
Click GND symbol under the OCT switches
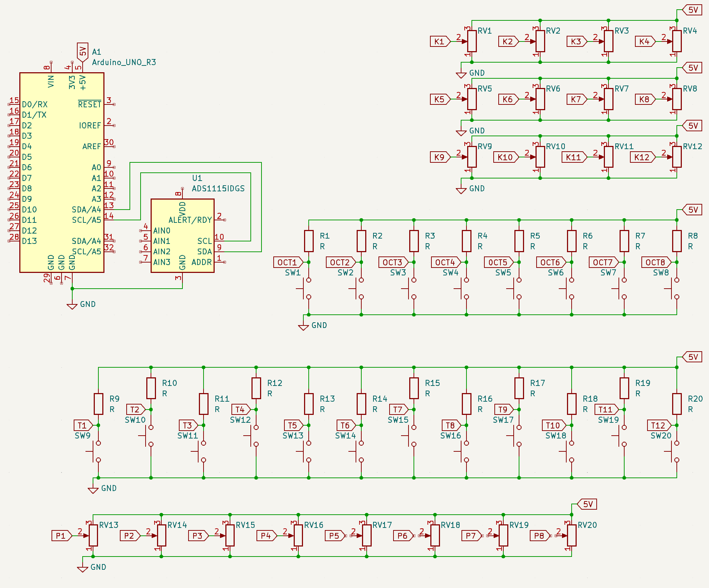point(303,327)
